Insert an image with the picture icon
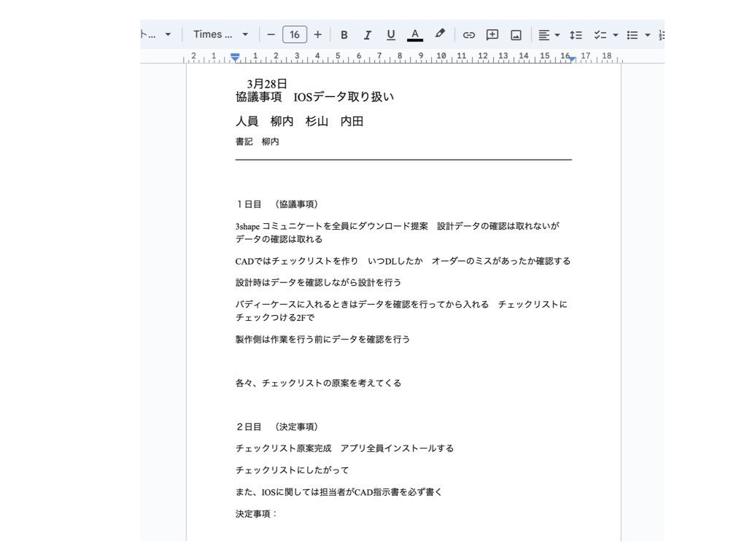 pyautogui.click(x=516, y=35)
